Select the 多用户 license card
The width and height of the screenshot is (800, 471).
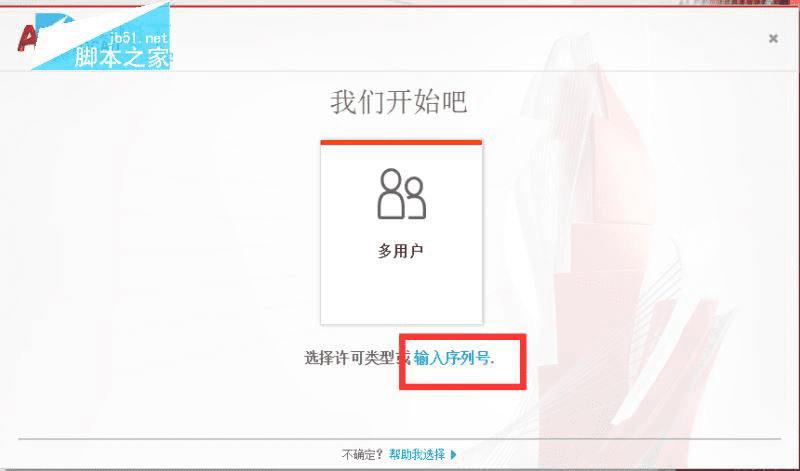pyautogui.click(x=401, y=232)
